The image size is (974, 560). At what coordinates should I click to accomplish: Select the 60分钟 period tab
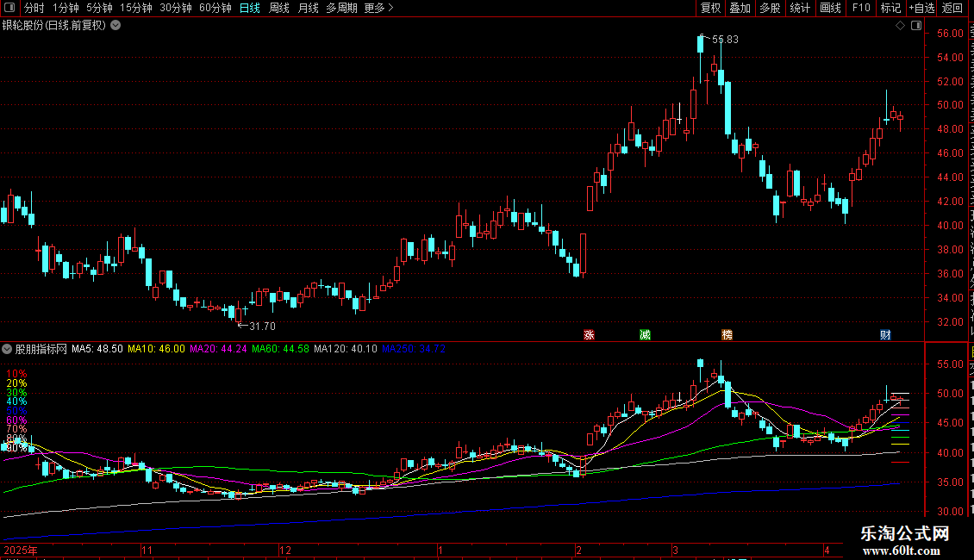click(215, 8)
